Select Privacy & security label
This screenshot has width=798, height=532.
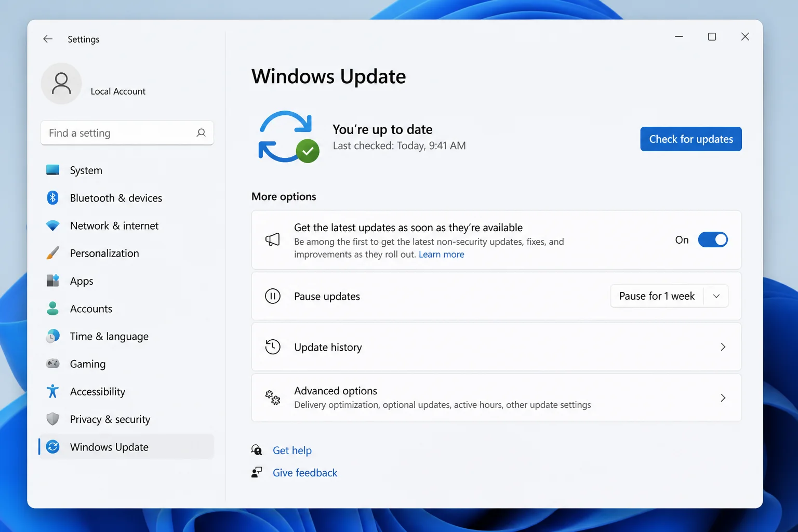coord(110,419)
